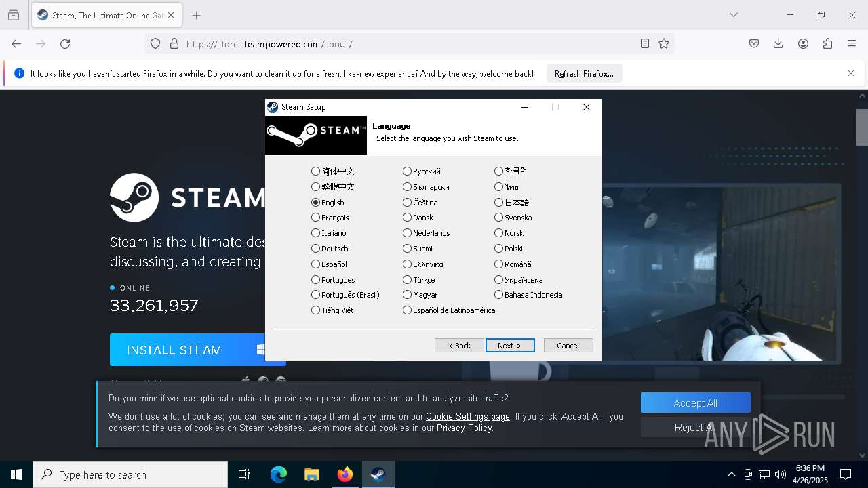Open Task View on the taskbar

point(244,474)
